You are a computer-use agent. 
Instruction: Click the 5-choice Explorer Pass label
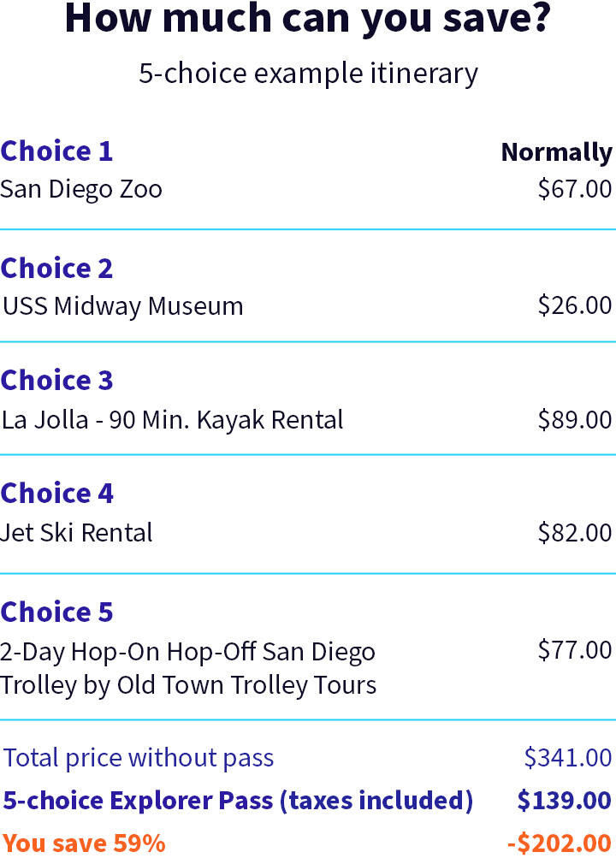point(238,801)
